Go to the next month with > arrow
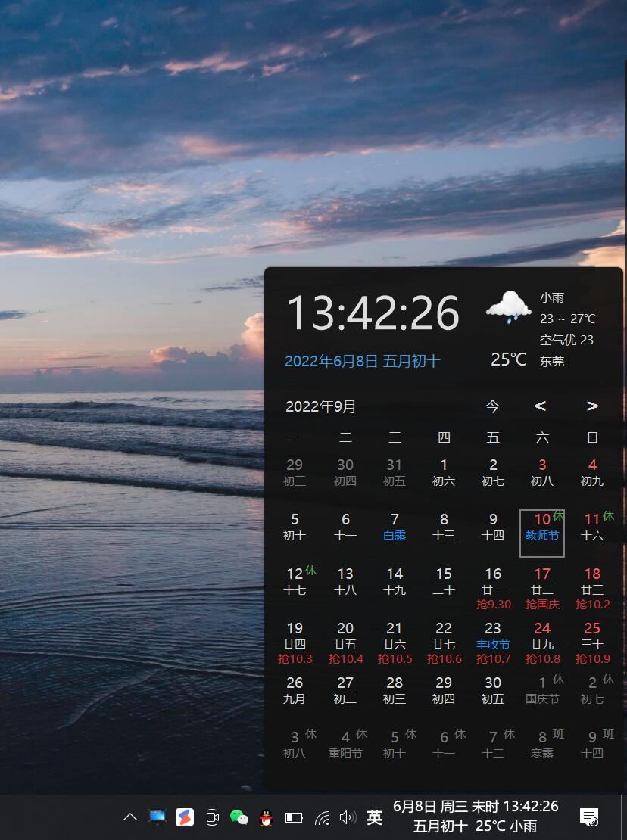627x840 pixels. pos(591,406)
